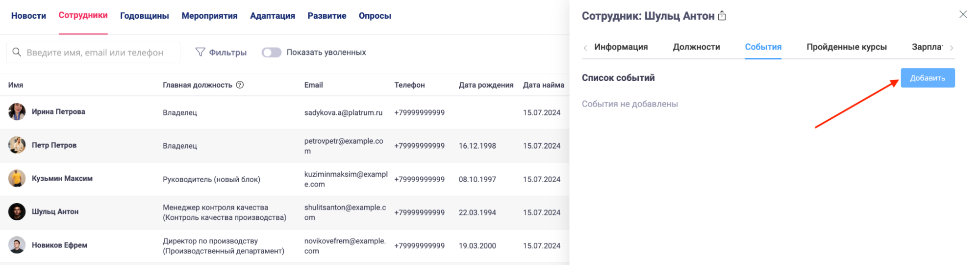Click birth date 22.03.1994
Screen dimensions: 980x265
(x=477, y=213)
